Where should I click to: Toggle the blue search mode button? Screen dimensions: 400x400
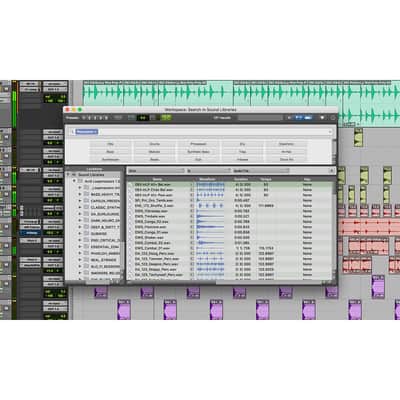[304, 118]
